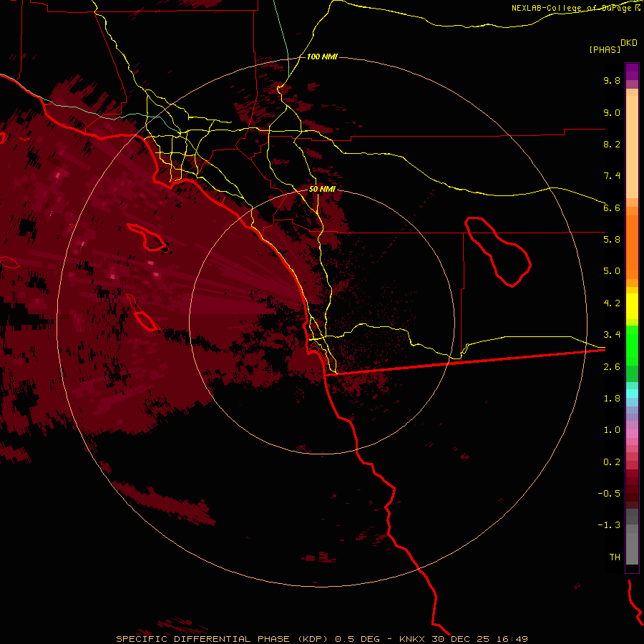This screenshot has width=644, height=644.
Task: Click the DKD product label
Action: click(629, 42)
